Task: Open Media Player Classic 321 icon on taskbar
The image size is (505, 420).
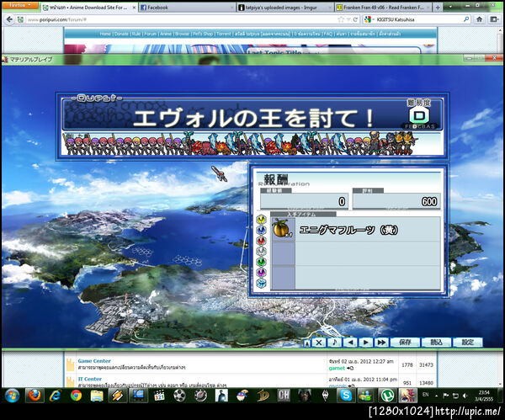Action: [159, 396]
